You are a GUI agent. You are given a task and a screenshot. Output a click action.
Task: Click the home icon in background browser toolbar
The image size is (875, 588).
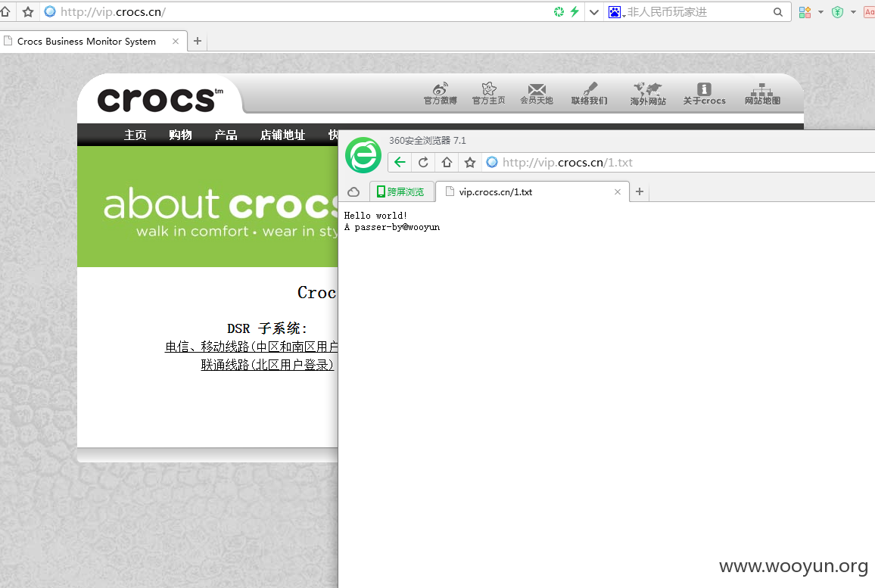5,11
